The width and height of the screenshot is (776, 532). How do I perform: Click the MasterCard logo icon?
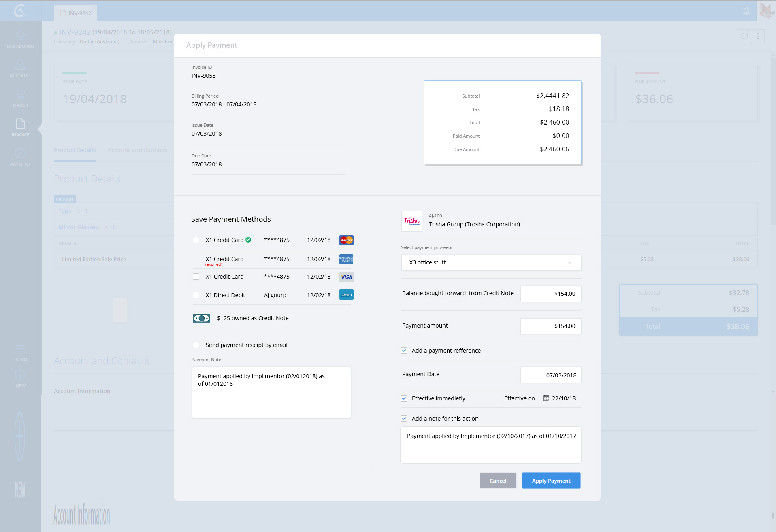tap(346, 240)
